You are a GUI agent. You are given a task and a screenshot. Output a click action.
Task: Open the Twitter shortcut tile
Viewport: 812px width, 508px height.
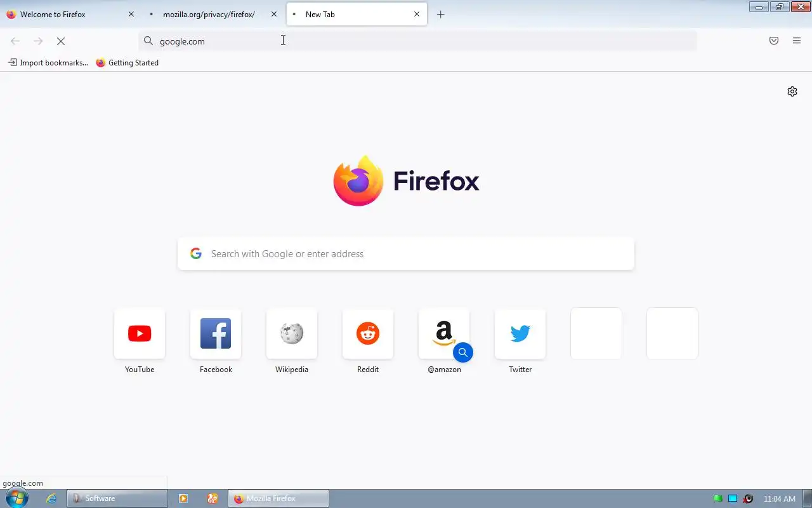point(520,333)
